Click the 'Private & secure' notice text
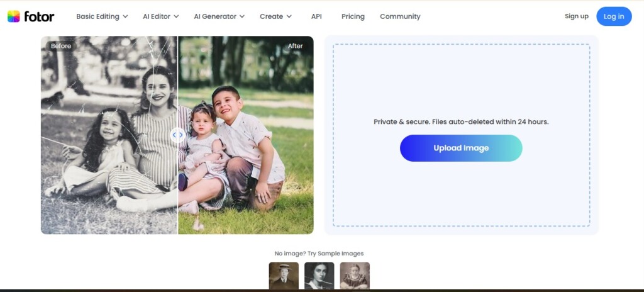 click(461, 121)
